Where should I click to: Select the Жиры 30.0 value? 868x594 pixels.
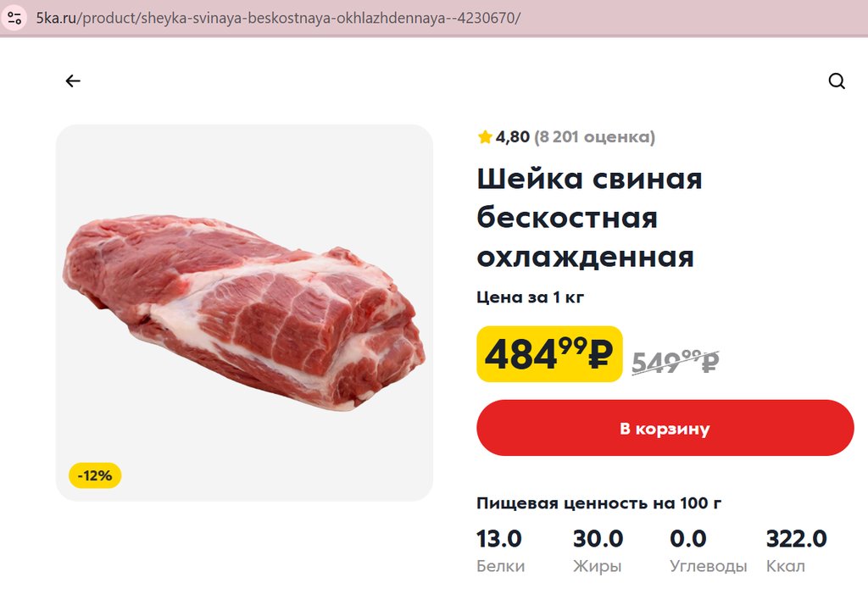point(598,539)
